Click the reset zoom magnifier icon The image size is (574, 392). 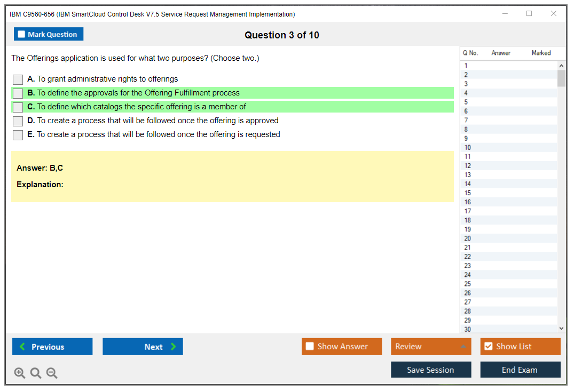click(36, 373)
